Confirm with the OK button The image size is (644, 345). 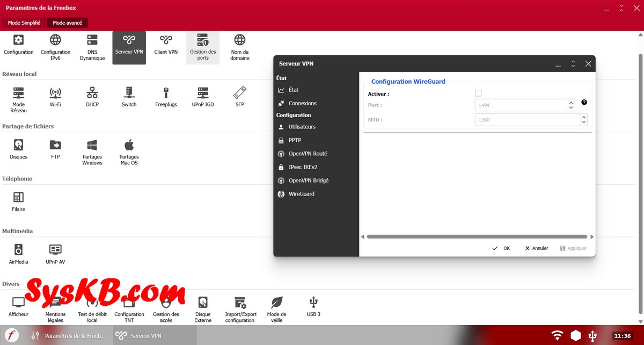coord(501,248)
